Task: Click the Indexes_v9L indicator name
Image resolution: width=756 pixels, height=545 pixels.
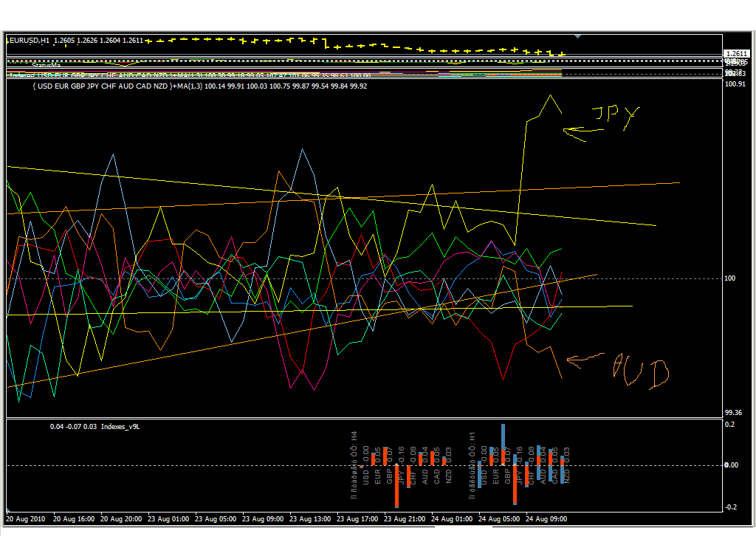Action: pos(120,426)
